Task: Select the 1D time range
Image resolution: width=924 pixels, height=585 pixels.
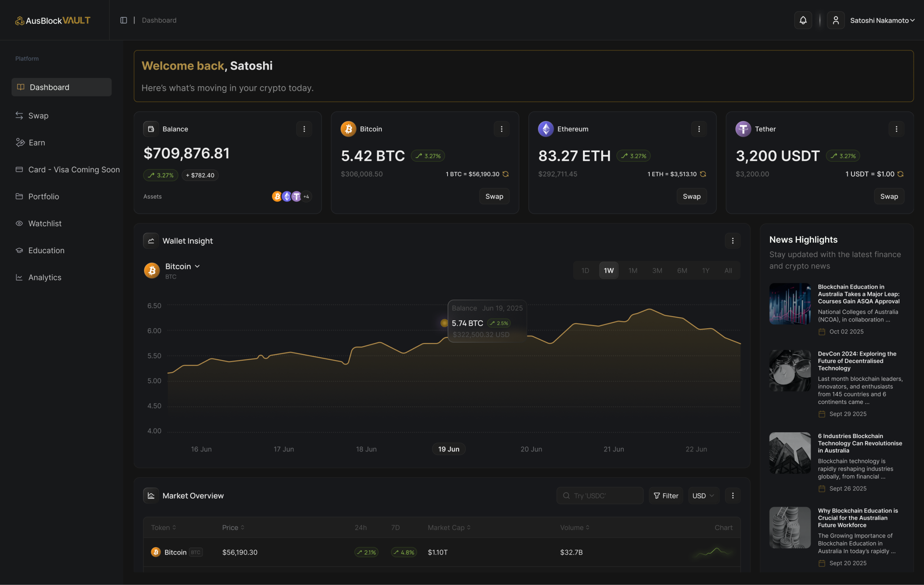Action: pyautogui.click(x=585, y=270)
